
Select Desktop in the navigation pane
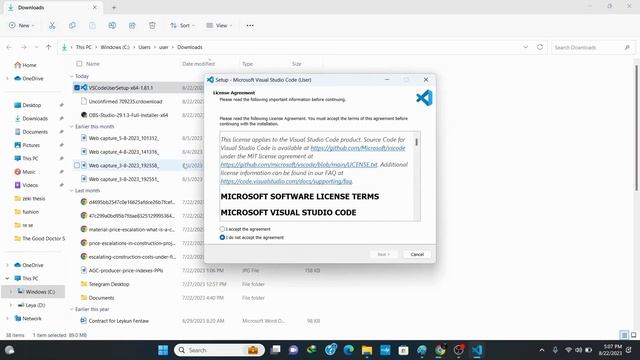tap(31, 105)
